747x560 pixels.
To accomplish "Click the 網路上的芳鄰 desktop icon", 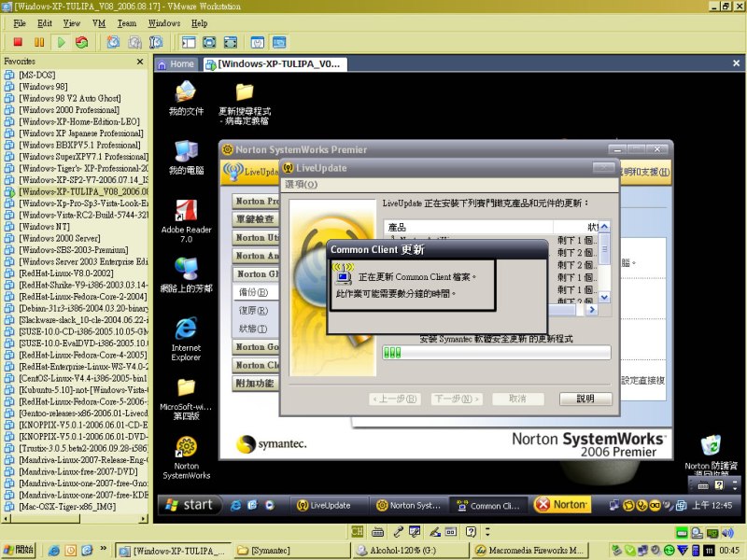I will (186, 274).
